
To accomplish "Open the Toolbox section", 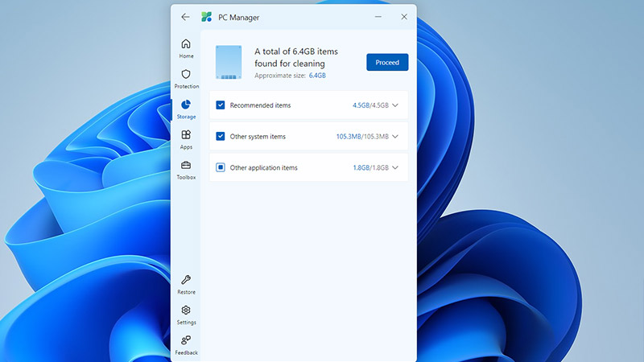I will (186, 169).
